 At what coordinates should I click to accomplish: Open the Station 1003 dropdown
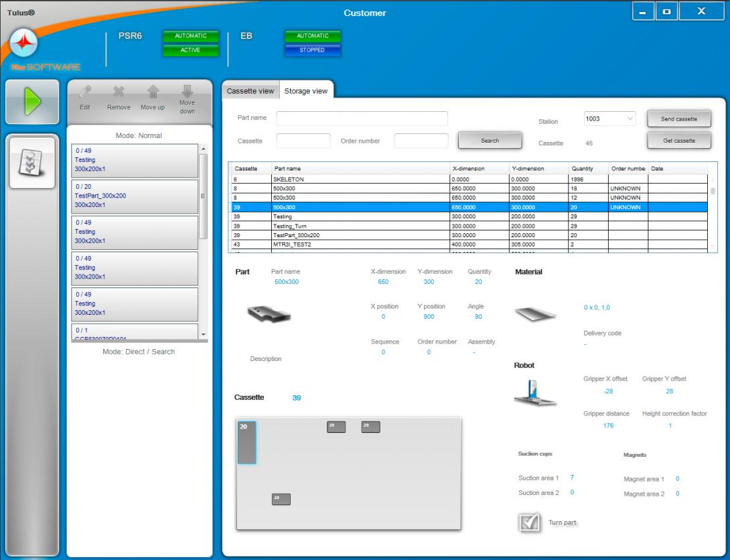tap(609, 119)
